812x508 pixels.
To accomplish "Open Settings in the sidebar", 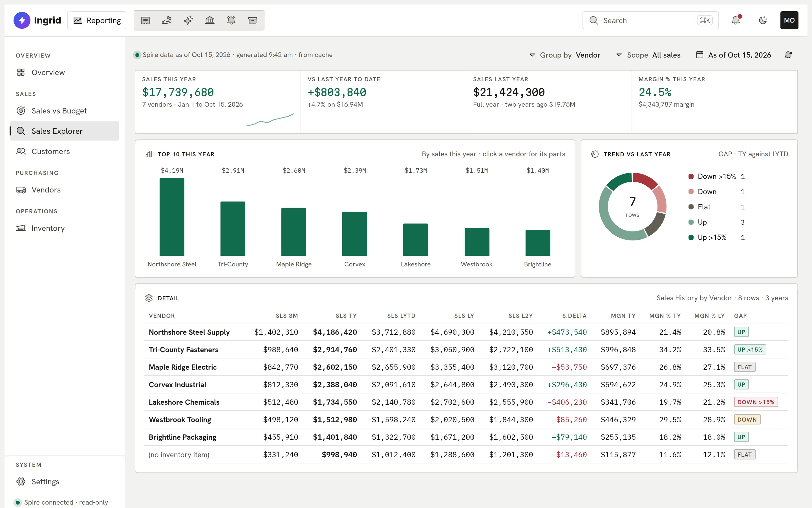I will 64,481.
